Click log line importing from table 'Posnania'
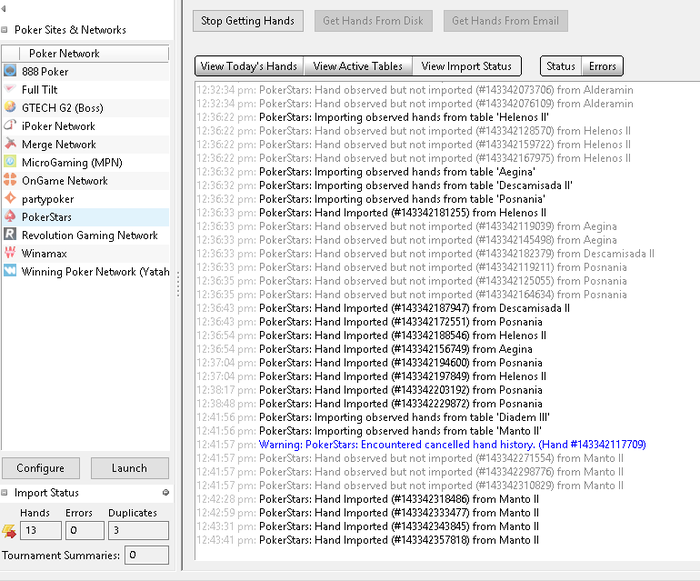Image resolution: width=700 pixels, height=581 pixels. pos(371,199)
